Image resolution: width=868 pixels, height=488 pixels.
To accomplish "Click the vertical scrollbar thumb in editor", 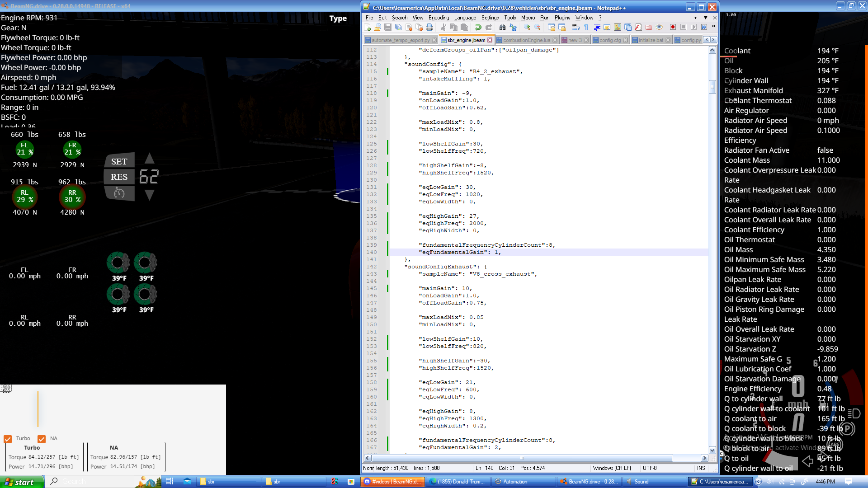I will click(x=712, y=87).
